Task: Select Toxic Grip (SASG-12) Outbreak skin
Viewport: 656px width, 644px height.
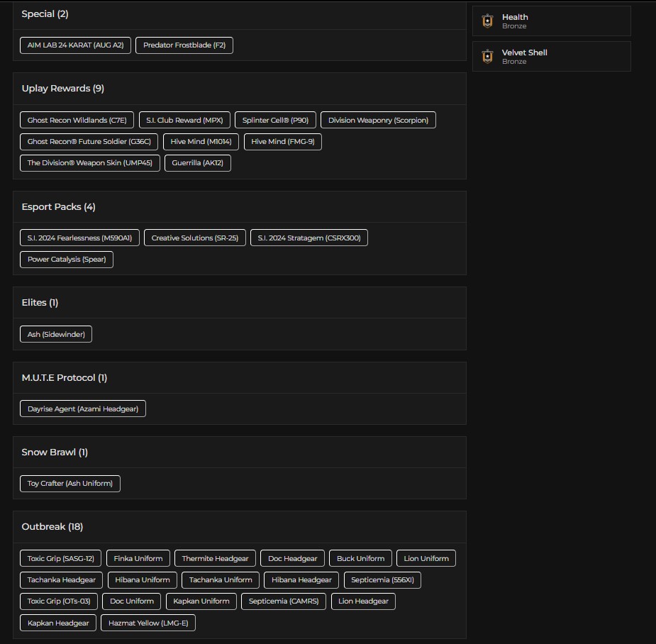Action: click(61, 558)
